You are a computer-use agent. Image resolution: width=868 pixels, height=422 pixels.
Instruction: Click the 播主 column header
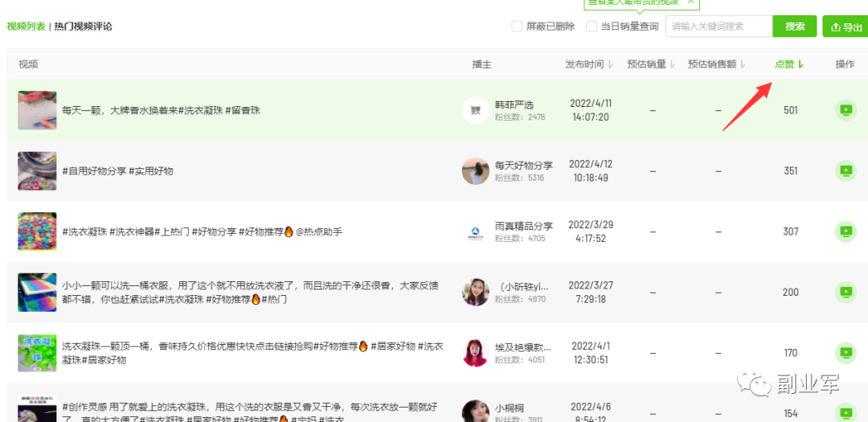(481, 64)
